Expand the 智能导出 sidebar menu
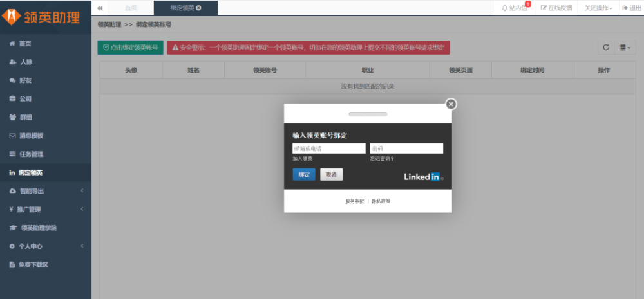Image resolution: width=644 pixels, height=299 pixels. [x=46, y=191]
